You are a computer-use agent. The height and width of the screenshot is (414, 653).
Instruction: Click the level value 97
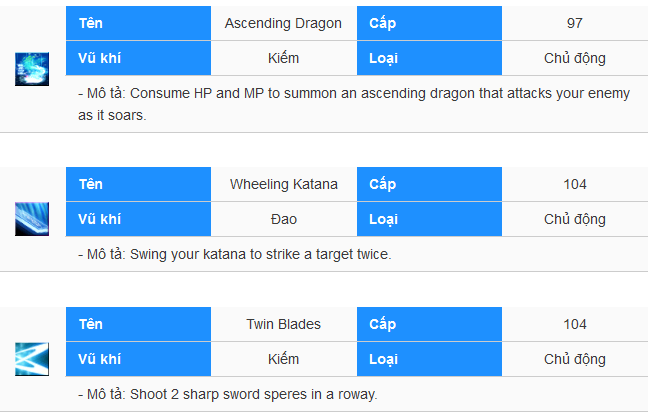pyautogui.click(x=575, y=23)
